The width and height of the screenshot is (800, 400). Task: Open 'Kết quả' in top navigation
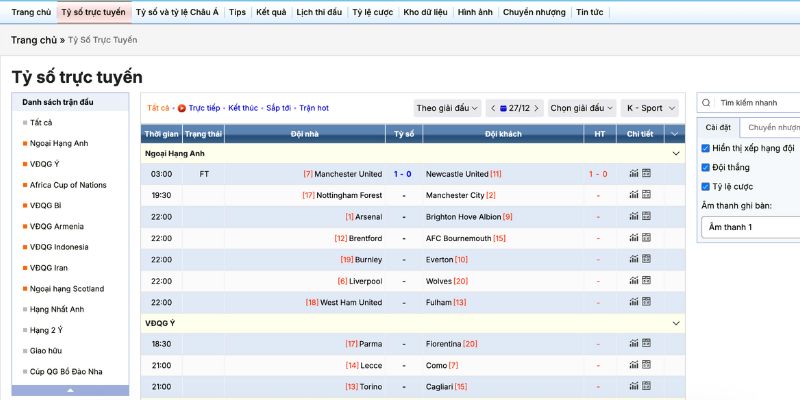click(x=270, y=12)
